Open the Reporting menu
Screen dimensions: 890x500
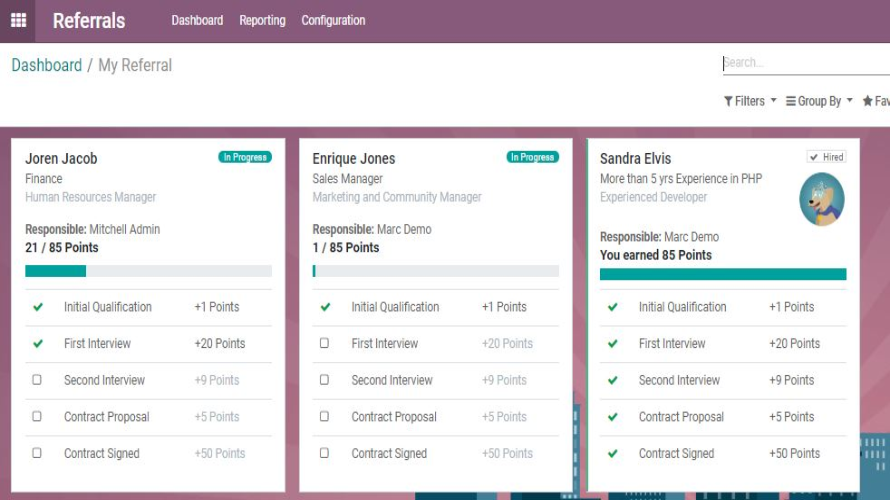tap(262, 20)
